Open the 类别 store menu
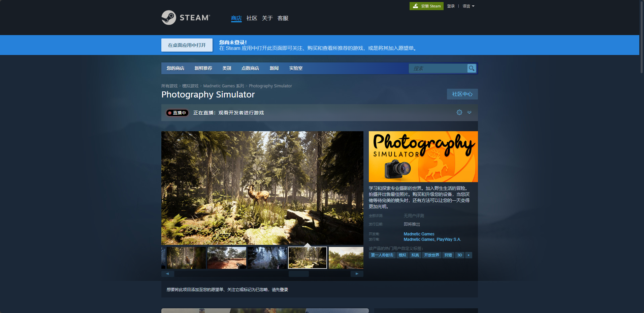Viewport: 644px width, 313px height. coord(227,68)
